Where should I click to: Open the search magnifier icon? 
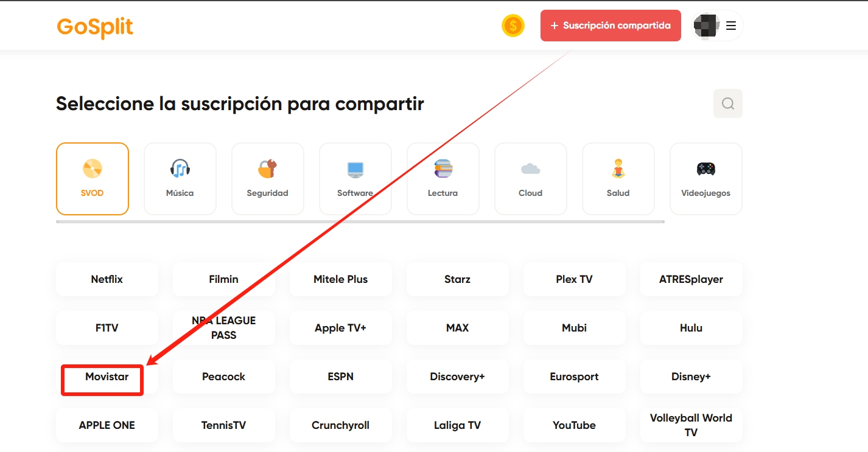tap(728, 103)
